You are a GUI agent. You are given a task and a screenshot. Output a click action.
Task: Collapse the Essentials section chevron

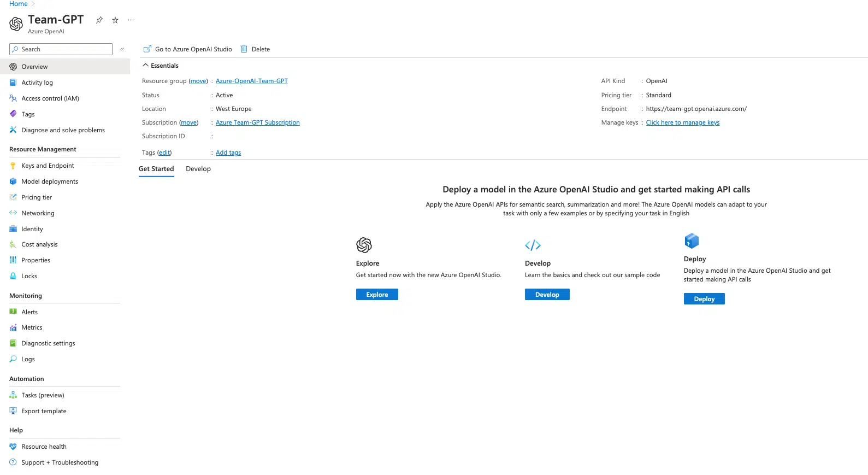point(145,66)
